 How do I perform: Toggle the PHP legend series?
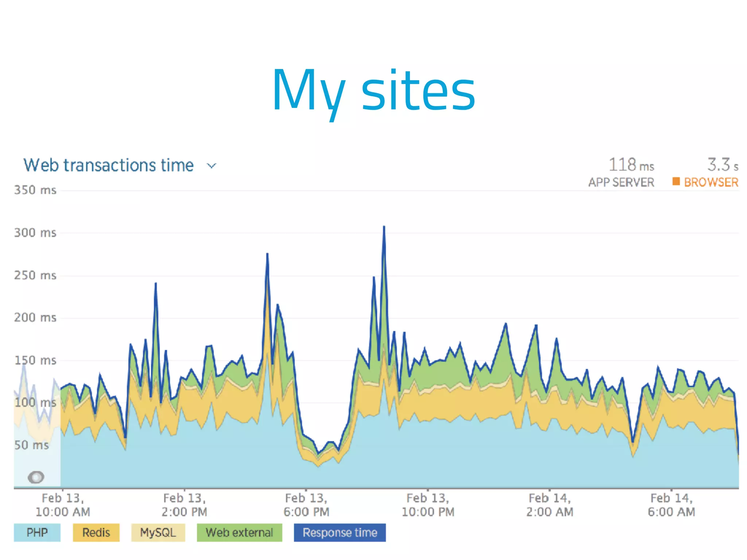click(37, 533)
